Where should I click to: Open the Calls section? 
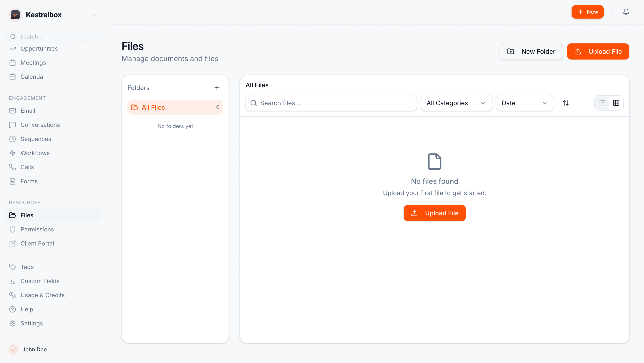pos(27,167)
